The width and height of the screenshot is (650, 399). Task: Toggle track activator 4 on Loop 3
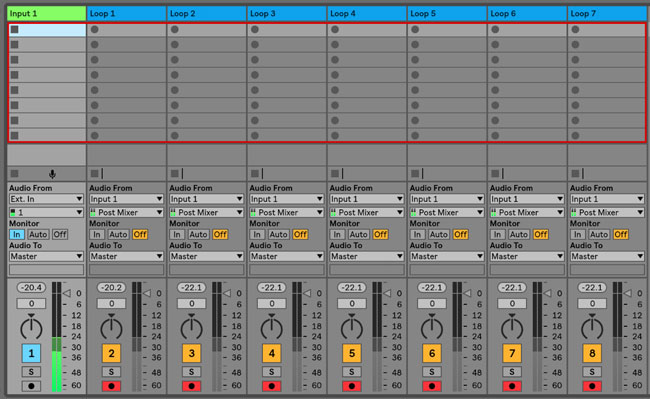(x=272, y=353)
